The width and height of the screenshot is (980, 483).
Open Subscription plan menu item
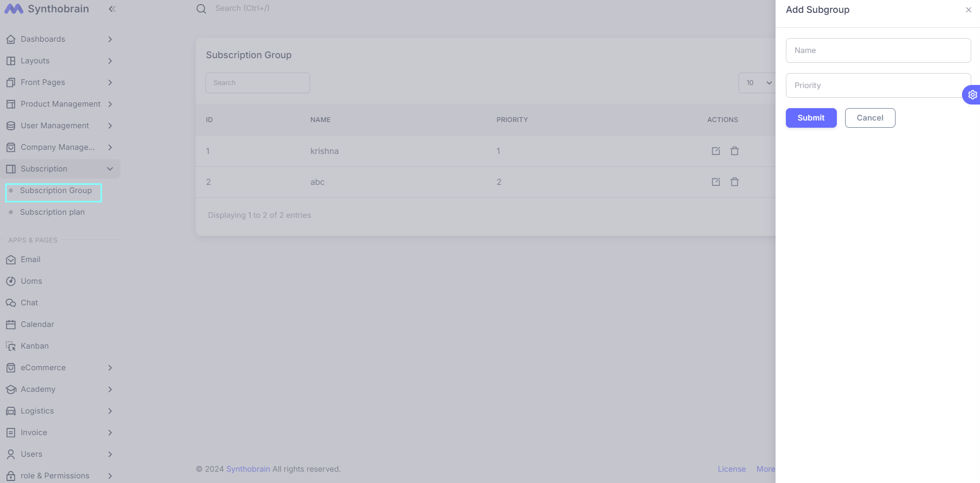coord(52,212)
